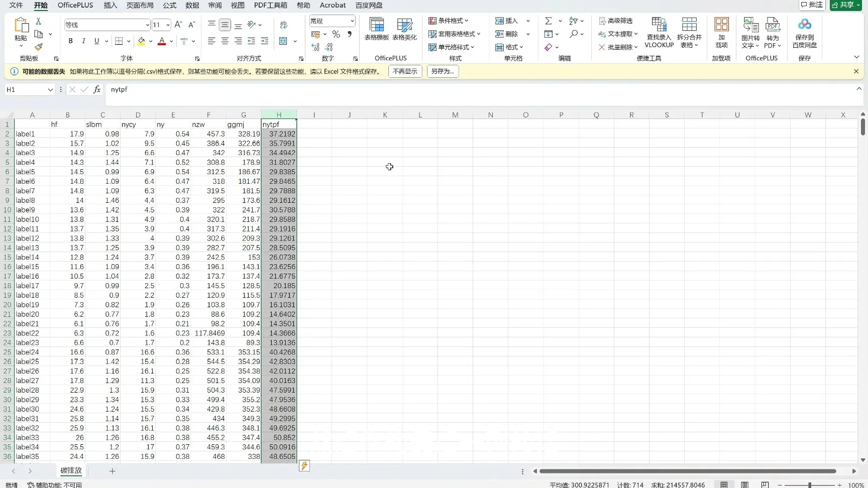Click the Sort and Filter icon
Viewport: 868px width, 488px height.
pos(573,21)
